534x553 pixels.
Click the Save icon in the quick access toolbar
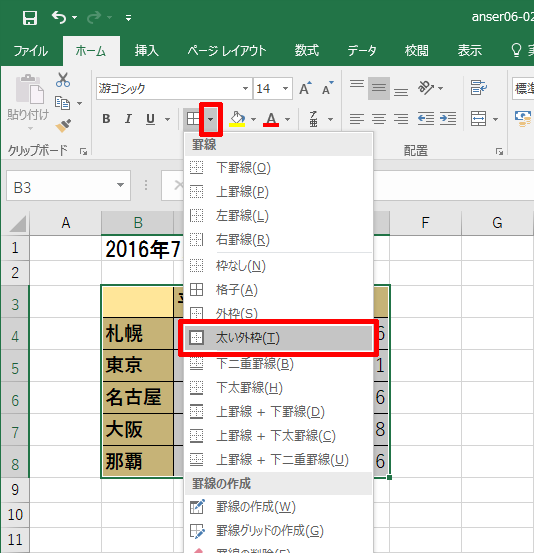pyautogui.click(x=30, y=18)
